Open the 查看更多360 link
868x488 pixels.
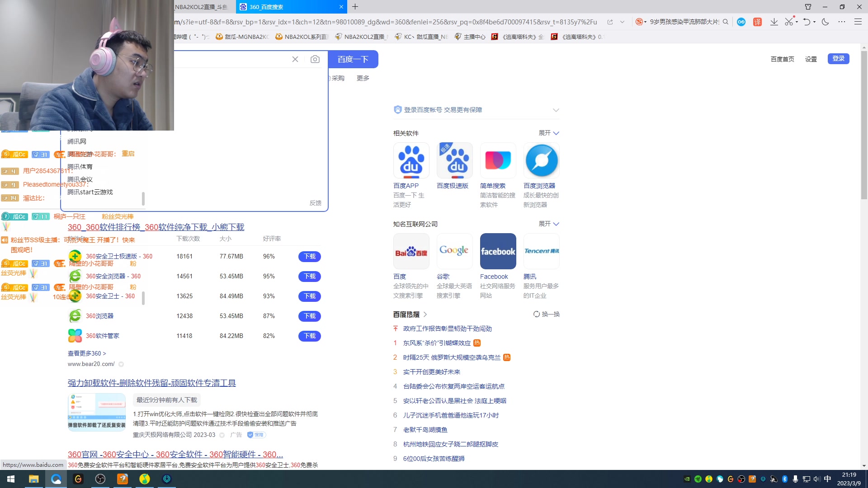[x=87, y=353]
